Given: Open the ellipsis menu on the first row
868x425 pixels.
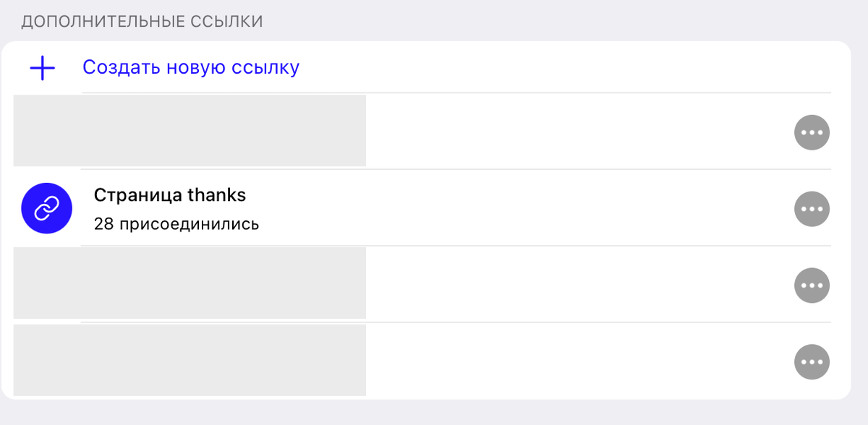Looking at the screenshot, I should click(812, 132).
